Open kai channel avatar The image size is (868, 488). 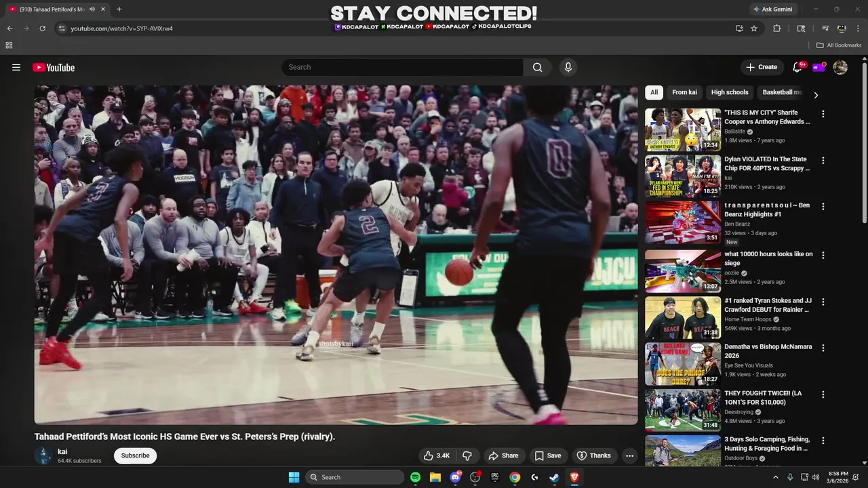[43, 455]
